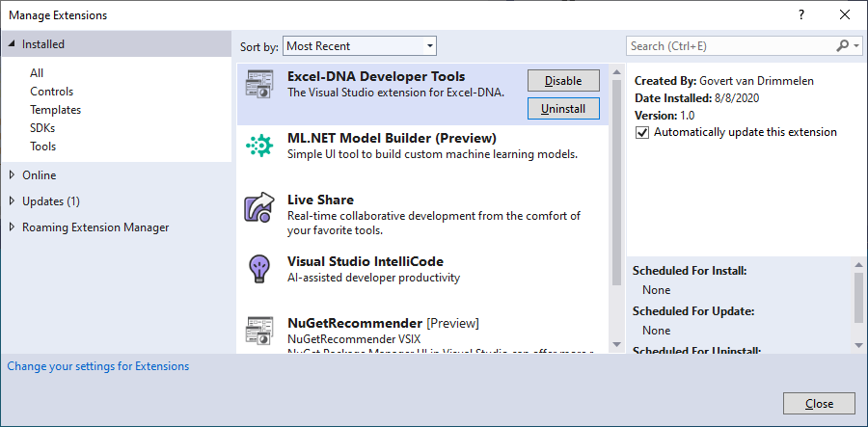Expand the Online category
The image size is (868, 427).
(x=13, y=175)
